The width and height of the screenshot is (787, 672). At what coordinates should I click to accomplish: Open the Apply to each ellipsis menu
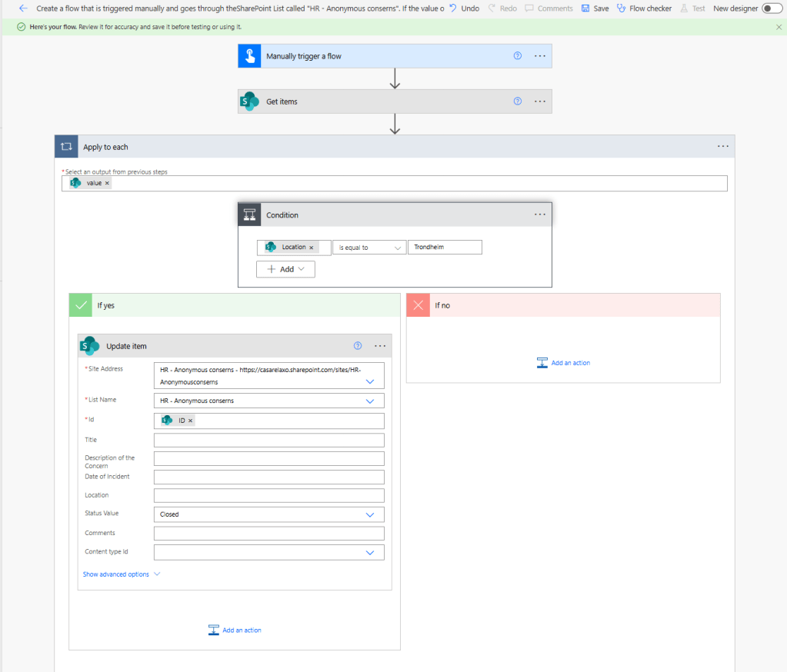[x=722, y=146]
